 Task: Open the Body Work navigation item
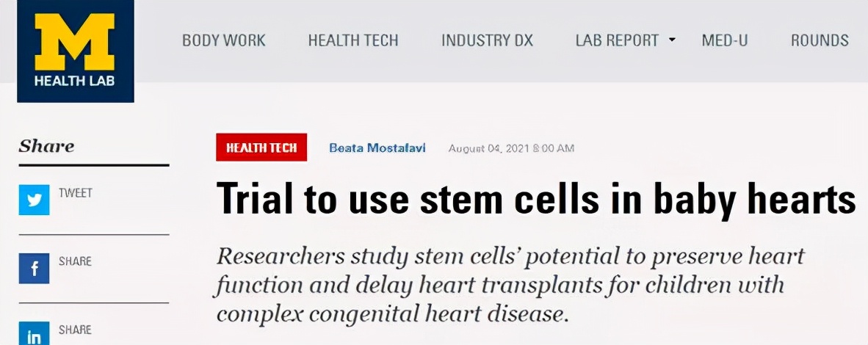click(x=224, y=40)
